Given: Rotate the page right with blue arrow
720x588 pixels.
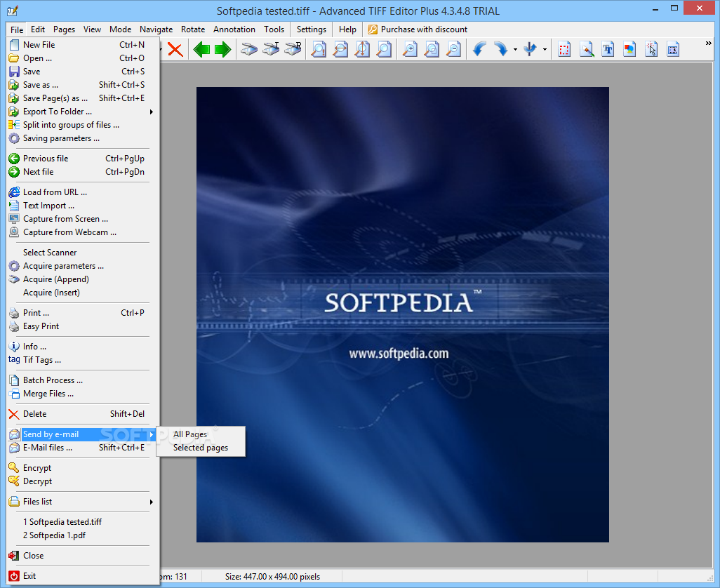Looking at the screenshot, I should [x=501, y=49].
